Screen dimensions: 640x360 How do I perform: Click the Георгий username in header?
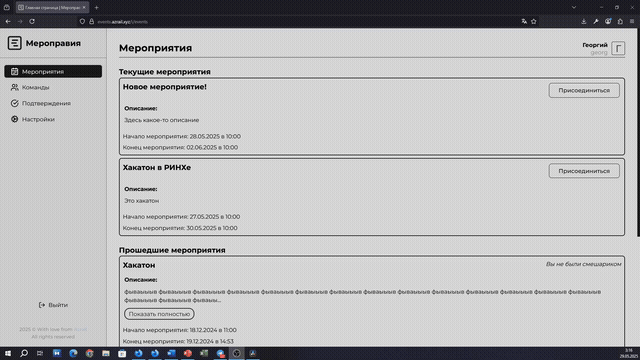coord(595,45)
